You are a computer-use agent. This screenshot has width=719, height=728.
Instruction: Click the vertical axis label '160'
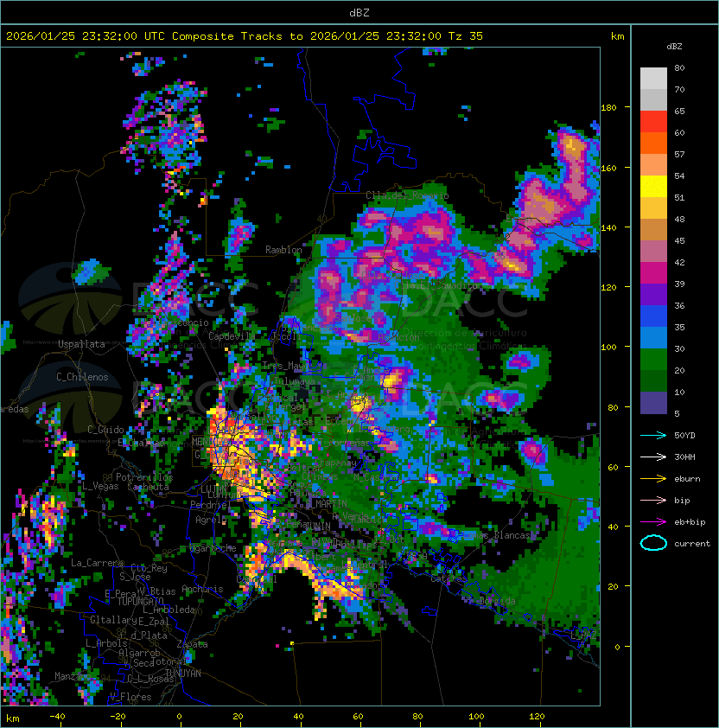coord(608,168)
